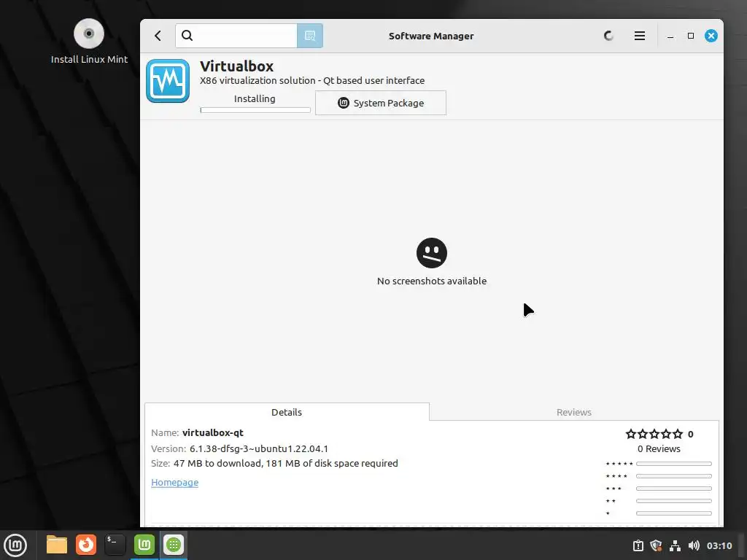
Task: Open the removable drives tray icon
Action: [x=638, y=545]
